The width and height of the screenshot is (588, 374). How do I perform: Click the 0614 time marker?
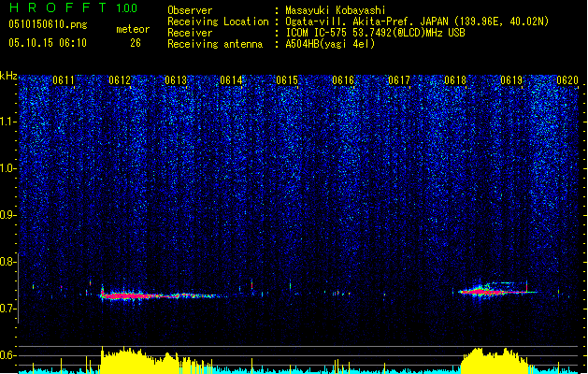pos(231,80)
